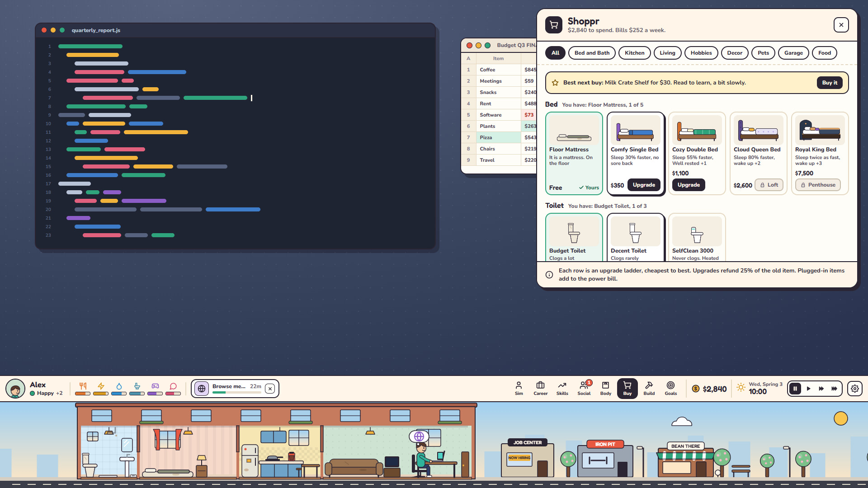Click Alex's avatar portrait
Viewport: 868px width, 488px height.
(x=15, y=389)
